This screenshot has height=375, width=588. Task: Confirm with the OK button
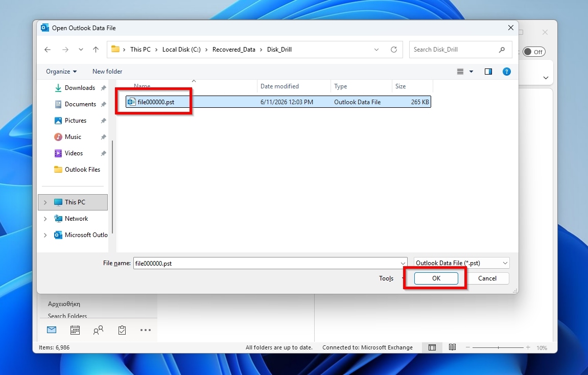pos(436,278)
